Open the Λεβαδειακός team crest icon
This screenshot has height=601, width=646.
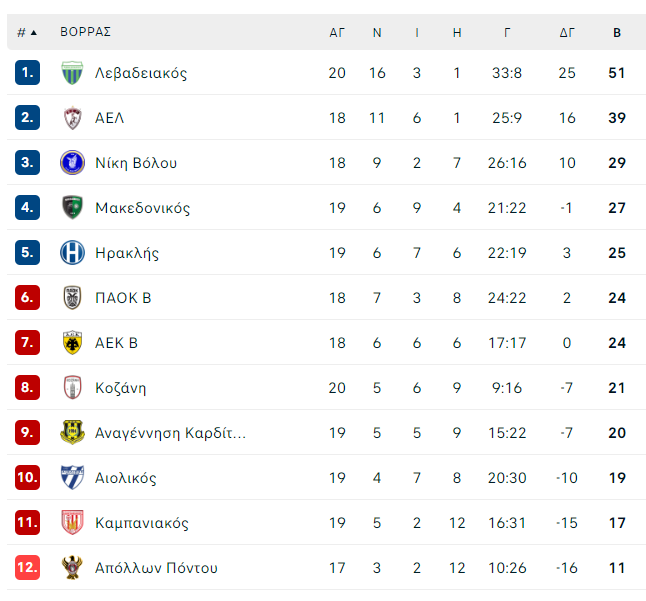[x=72, y=73]
